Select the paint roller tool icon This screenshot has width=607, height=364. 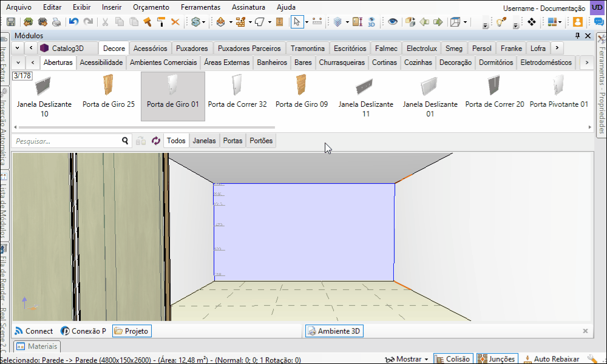pyautogui.click(x=161, y=22)
